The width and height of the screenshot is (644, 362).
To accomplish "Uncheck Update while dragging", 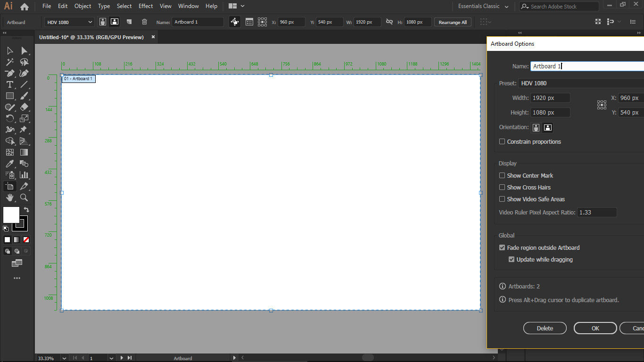I will (x=512, y=259).
